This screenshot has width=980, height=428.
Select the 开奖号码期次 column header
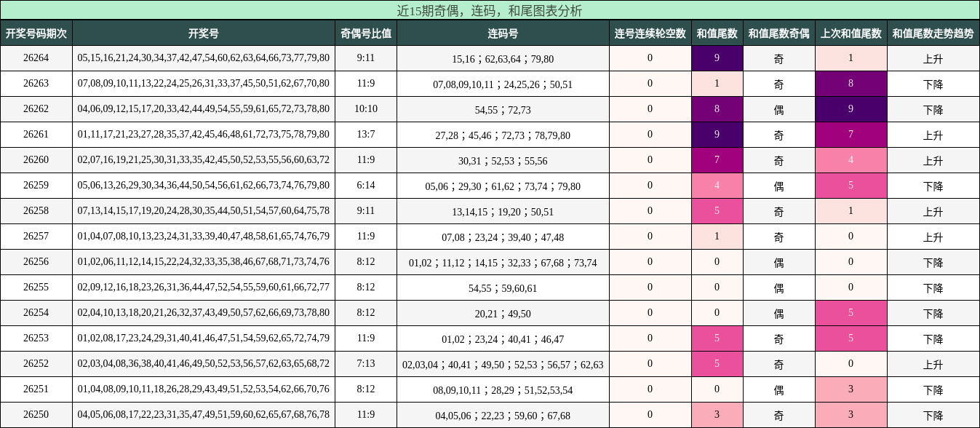click(36, 33)
